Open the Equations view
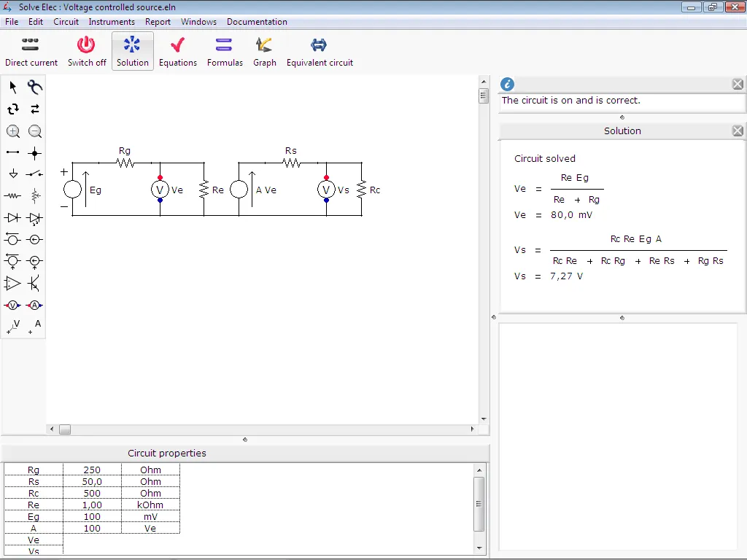This screenshot has width=747, height=560. (x=178, y=50)
